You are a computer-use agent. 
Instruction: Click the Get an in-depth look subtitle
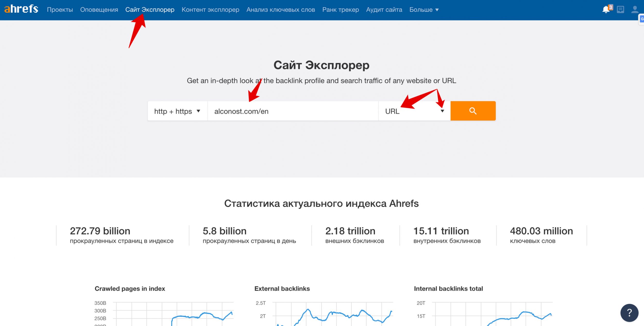pos(321,81)
